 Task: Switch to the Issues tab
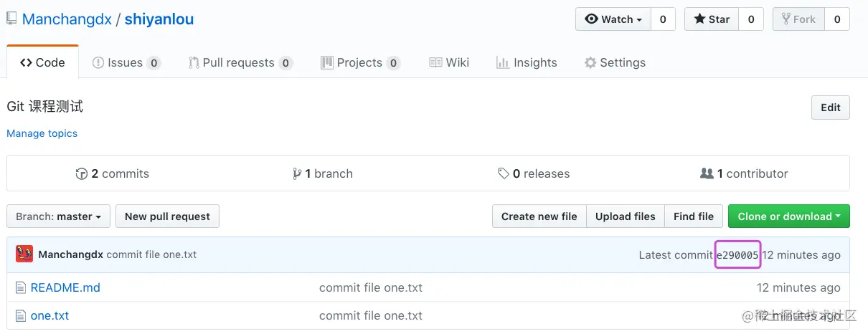[x=126, y=63]
